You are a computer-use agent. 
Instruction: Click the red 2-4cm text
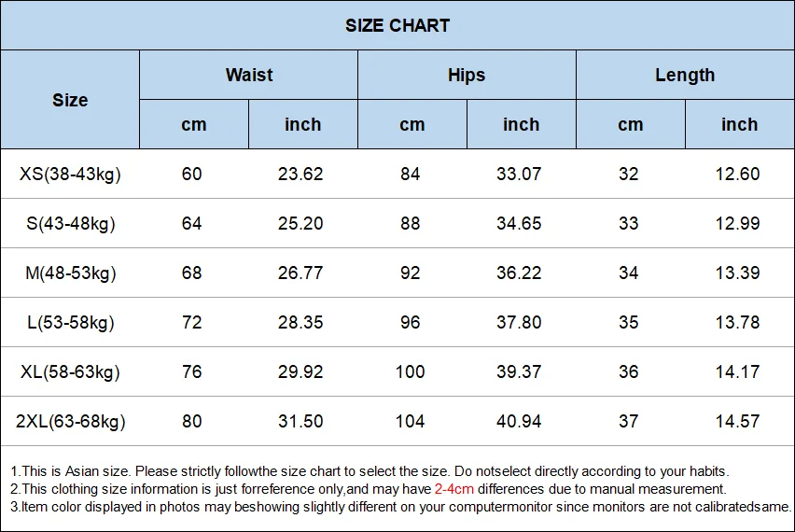click(x=453, y=489)
